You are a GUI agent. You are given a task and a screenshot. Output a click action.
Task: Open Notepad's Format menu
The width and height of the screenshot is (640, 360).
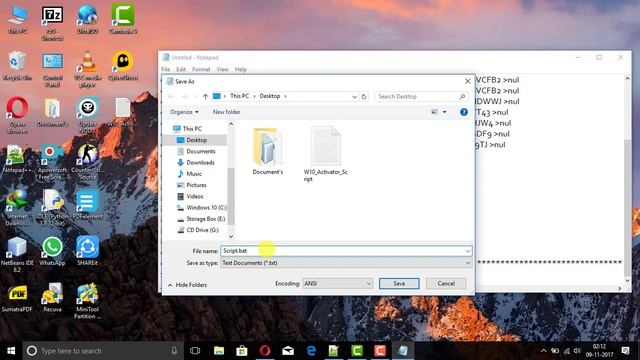(x=201, y=69)
